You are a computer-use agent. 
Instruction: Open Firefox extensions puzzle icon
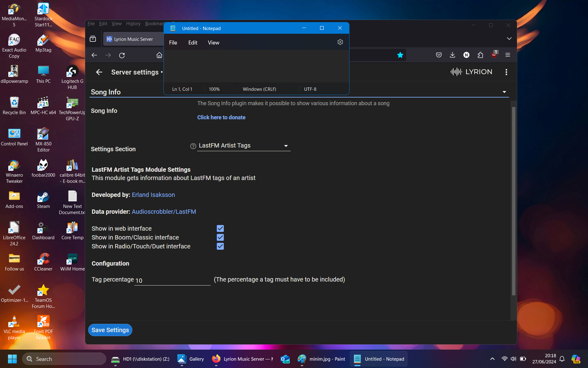(x=480, y=55)
